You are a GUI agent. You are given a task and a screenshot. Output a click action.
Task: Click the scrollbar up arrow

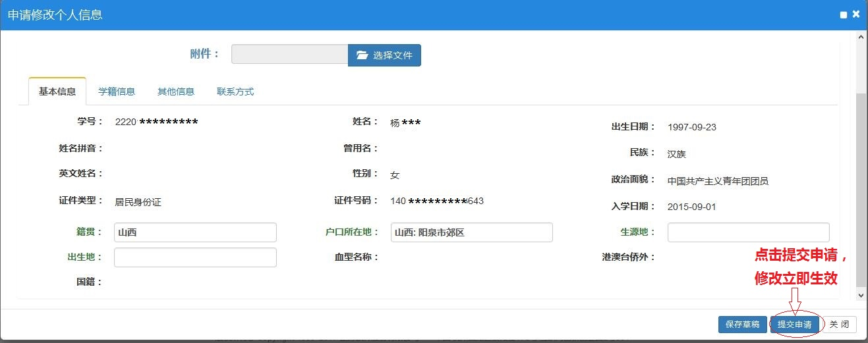pos(861,39)
